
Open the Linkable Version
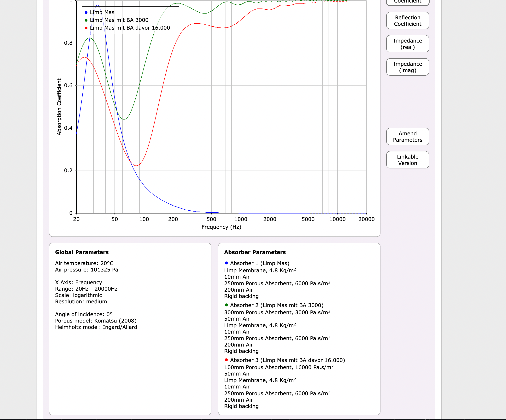(408, 160)
